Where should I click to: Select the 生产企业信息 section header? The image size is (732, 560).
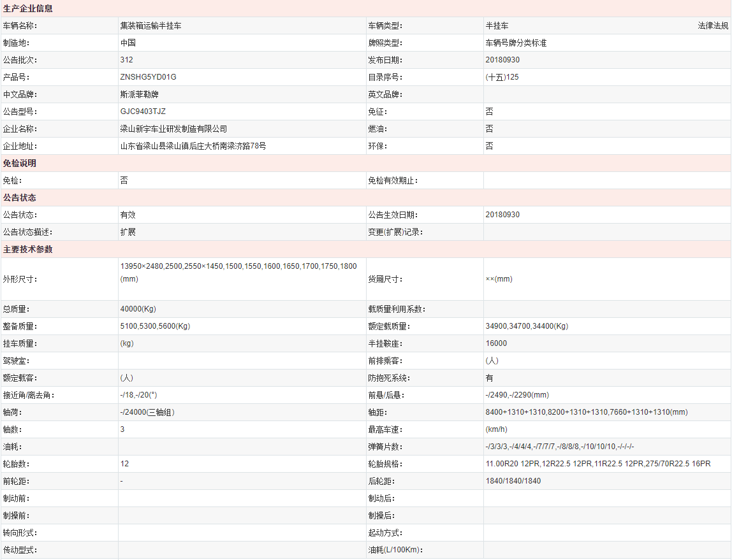[x=28, y=9]
